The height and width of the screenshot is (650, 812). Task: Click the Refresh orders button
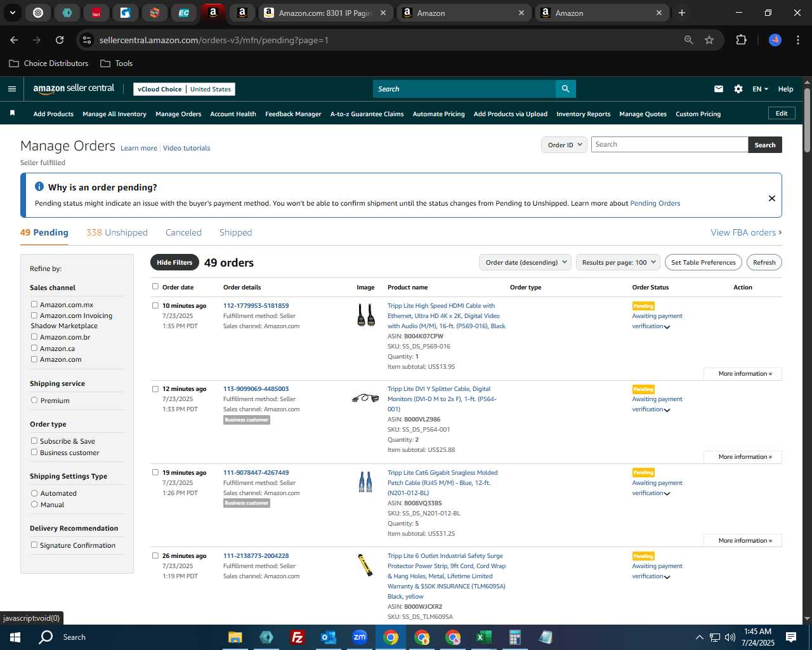coord(764,262)
